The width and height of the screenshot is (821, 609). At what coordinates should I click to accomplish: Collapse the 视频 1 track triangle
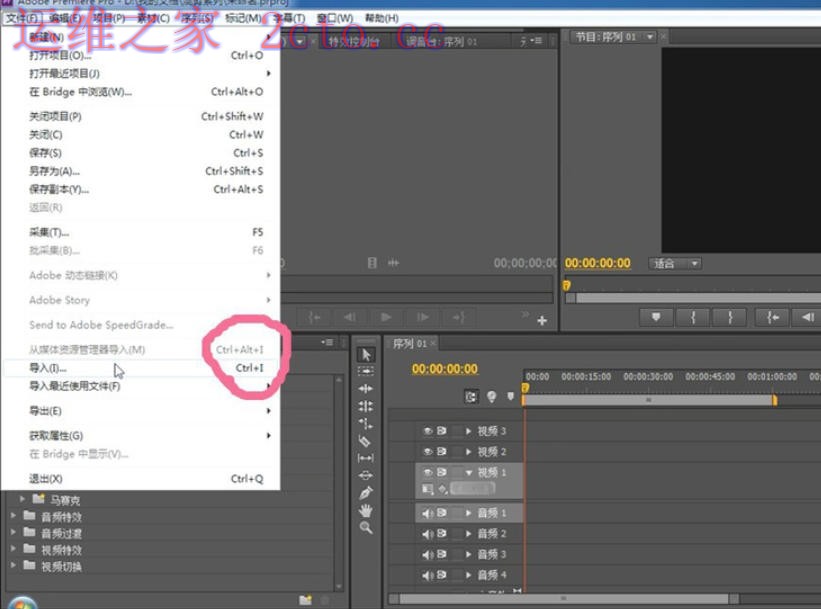tap(469, 472)
